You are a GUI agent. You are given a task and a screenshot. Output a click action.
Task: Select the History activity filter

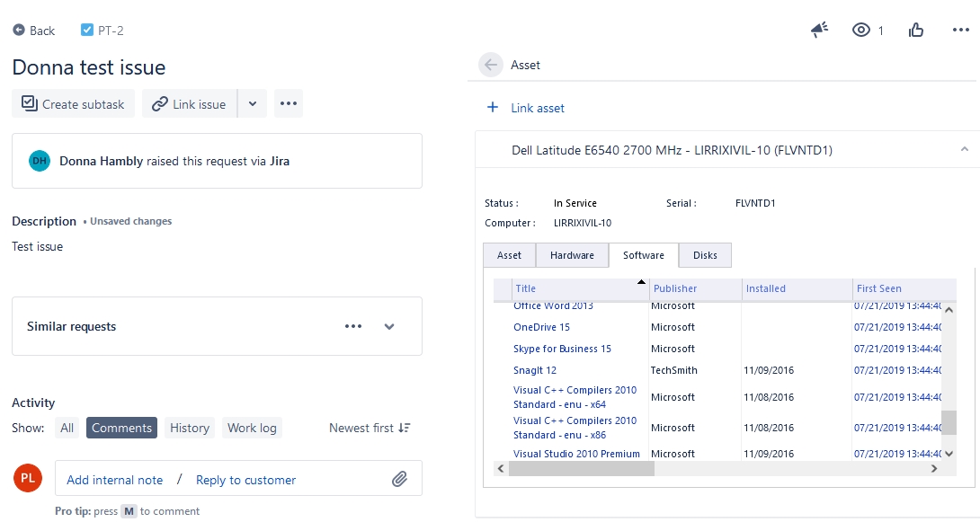[x=189, y=428]
